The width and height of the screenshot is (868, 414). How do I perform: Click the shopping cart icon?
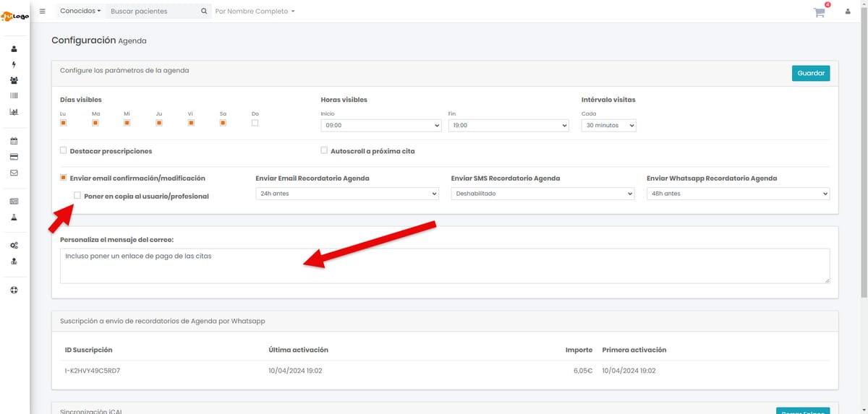point(819,12)
